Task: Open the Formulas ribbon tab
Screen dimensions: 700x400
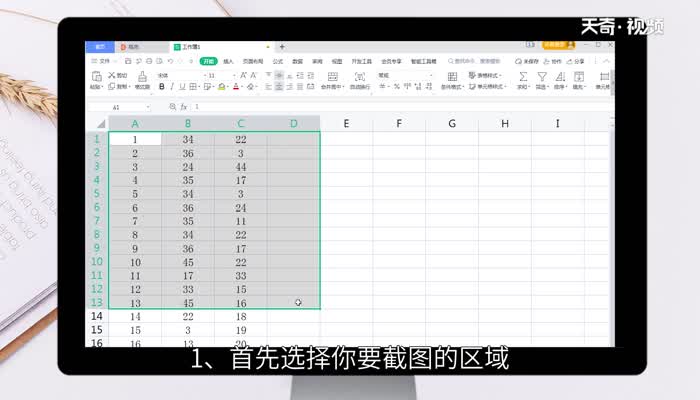Action: pos(278,61)
